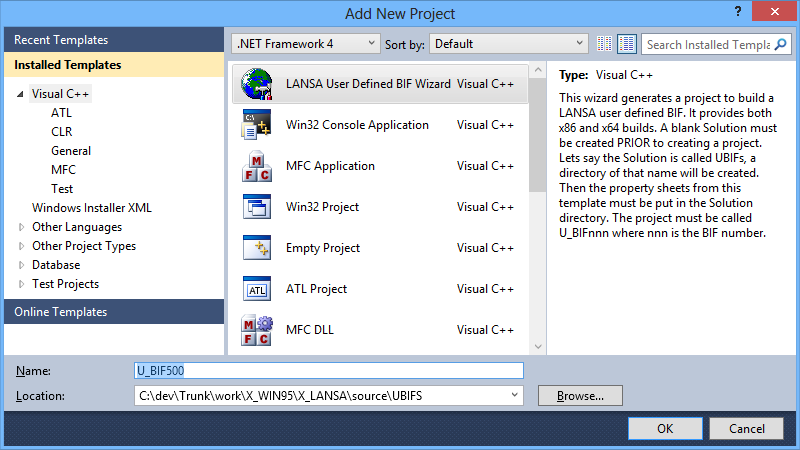Click the OK button
800x450 pixels.
[665, 429]
